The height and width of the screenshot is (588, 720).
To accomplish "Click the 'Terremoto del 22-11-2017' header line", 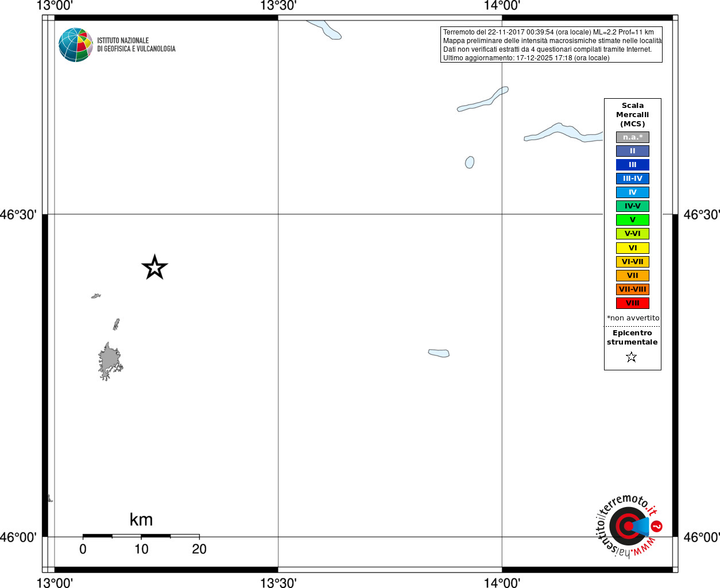I will (x=548, y=32).
